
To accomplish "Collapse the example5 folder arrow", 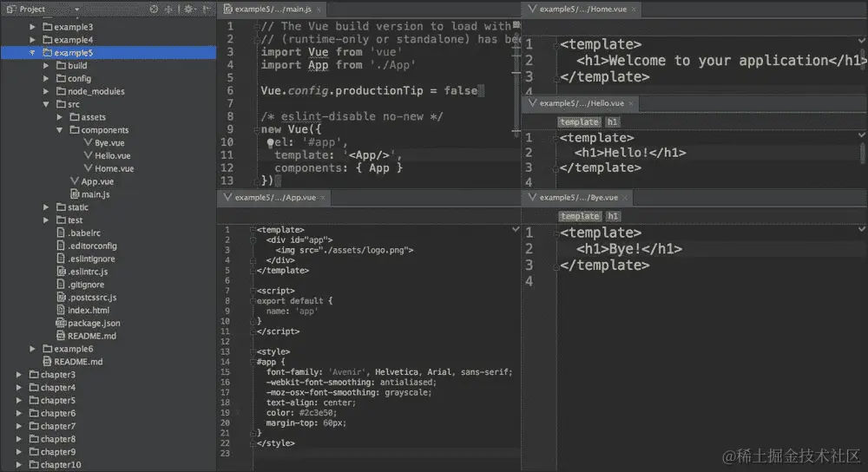I will coord(32,53).
